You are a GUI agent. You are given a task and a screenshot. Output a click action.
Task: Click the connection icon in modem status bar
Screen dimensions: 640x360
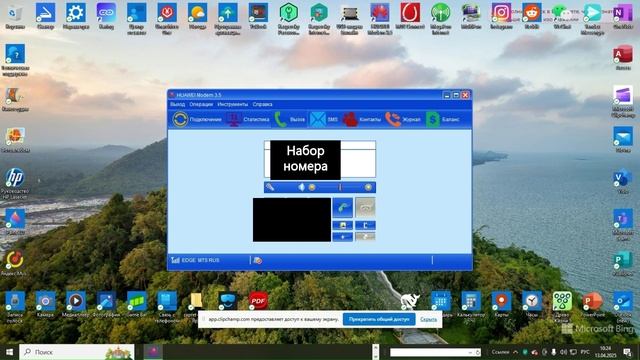[258, 260]
